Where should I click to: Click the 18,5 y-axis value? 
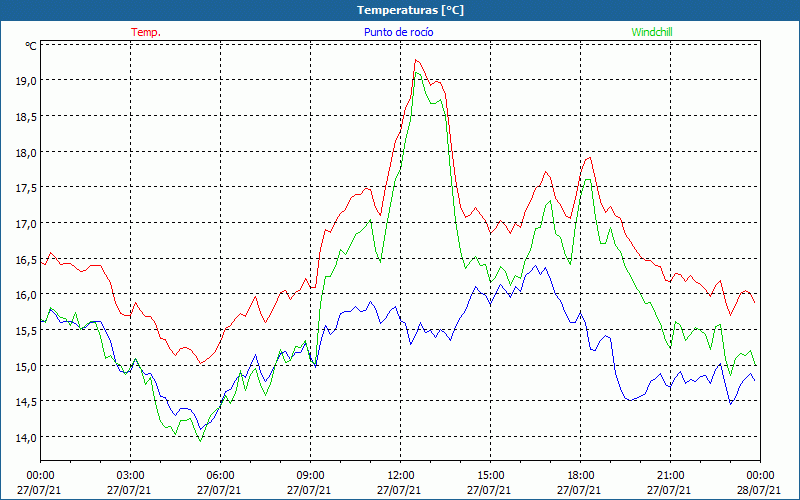click(x=28, y=116)
